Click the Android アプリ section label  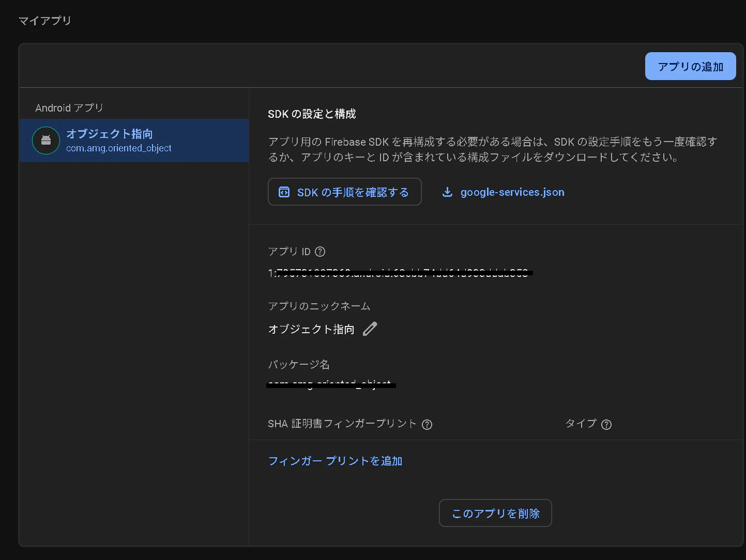[69, 107]
